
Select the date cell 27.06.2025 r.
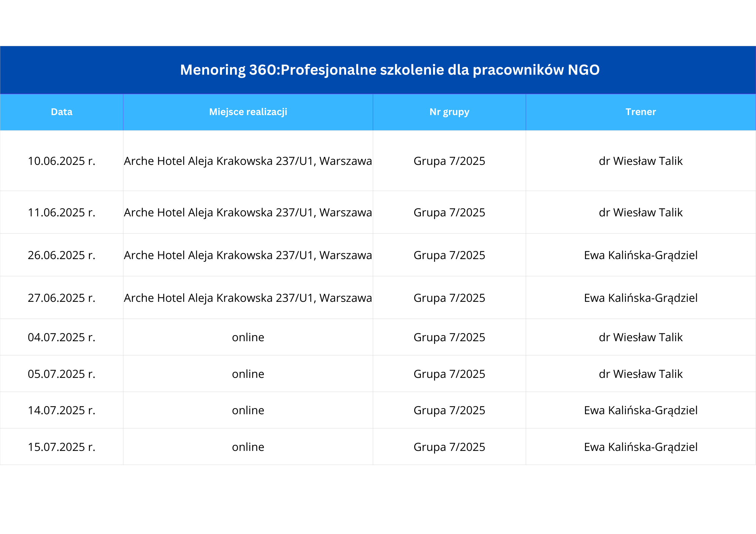[62, 298]
